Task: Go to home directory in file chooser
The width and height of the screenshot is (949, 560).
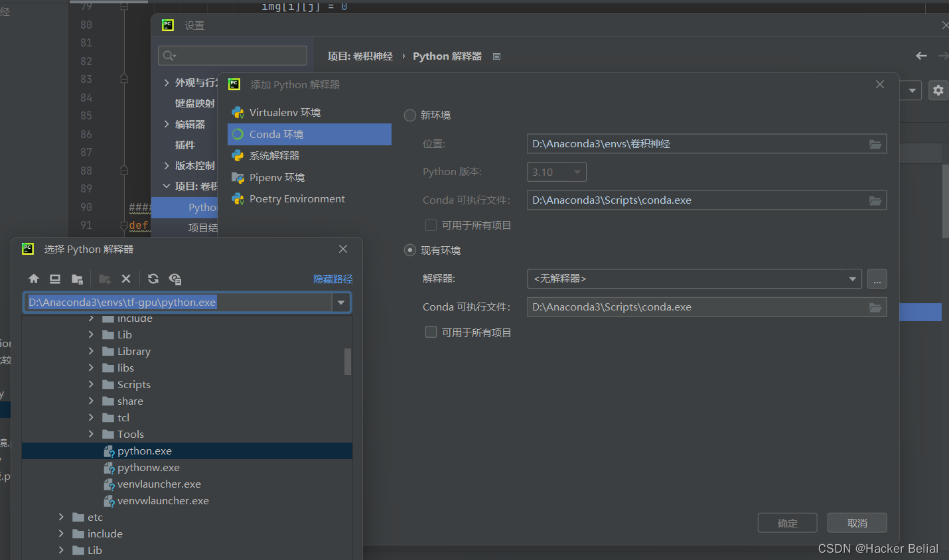Action: pyautogui.click(x=34, y=279)
